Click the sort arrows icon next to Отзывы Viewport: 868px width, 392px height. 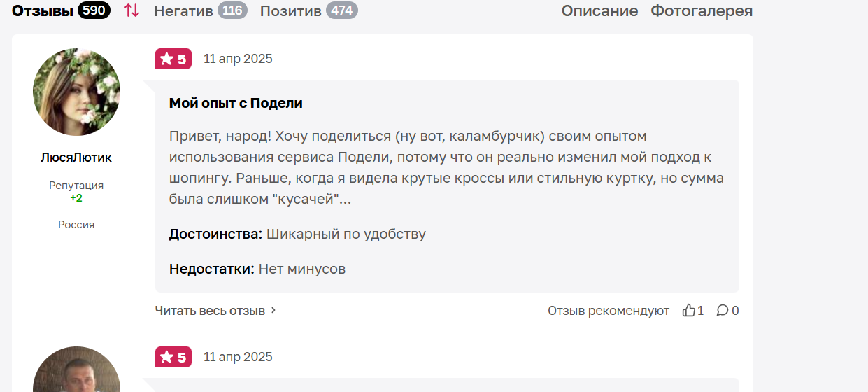[131, 10]
